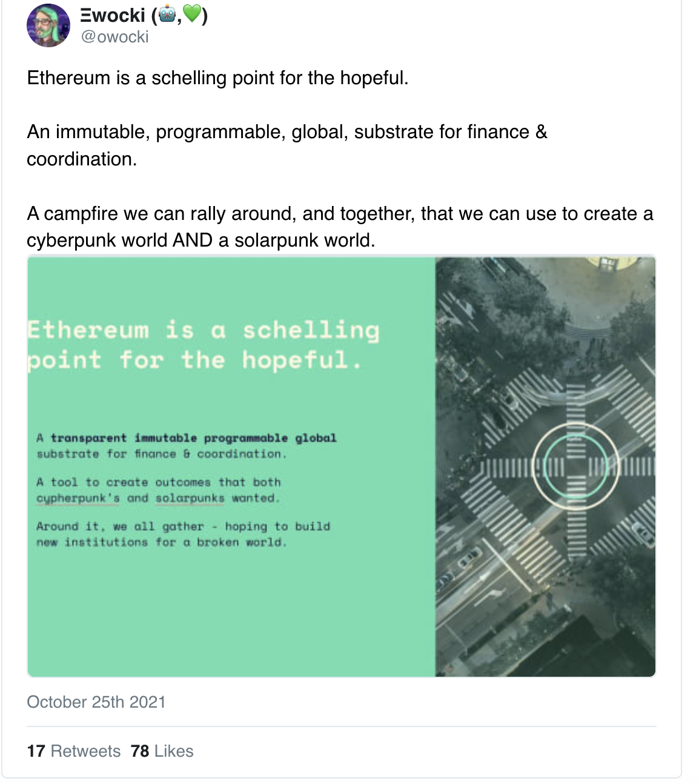Click 'cyberpunk world AND a solarpunk world' text
Viewport: 699px width, 784px height.
click(201, 241)
